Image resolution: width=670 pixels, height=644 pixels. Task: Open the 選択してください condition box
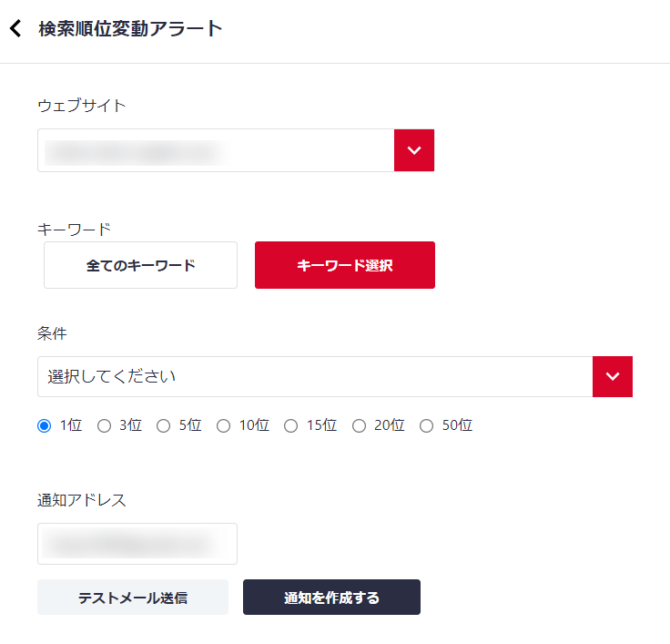[315, 376]
